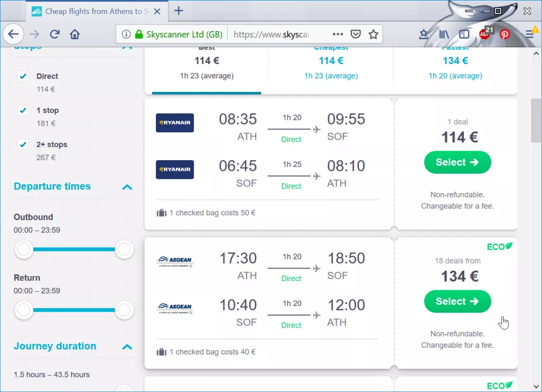Uncheck the Direct stops filter
The image size is (542, 392).
click(23, 76)
